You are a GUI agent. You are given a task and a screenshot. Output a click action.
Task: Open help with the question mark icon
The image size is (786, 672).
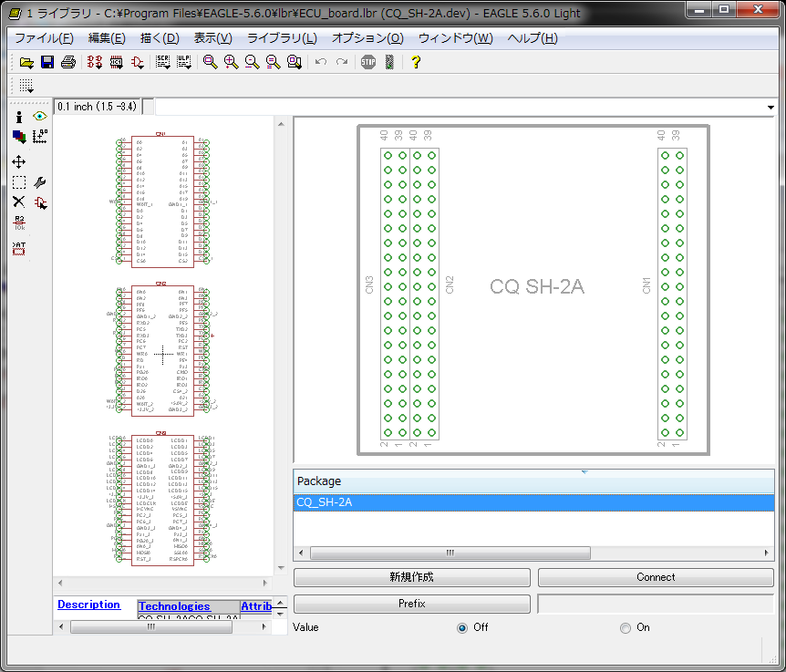pyautogui.click(x=416, y=62)
